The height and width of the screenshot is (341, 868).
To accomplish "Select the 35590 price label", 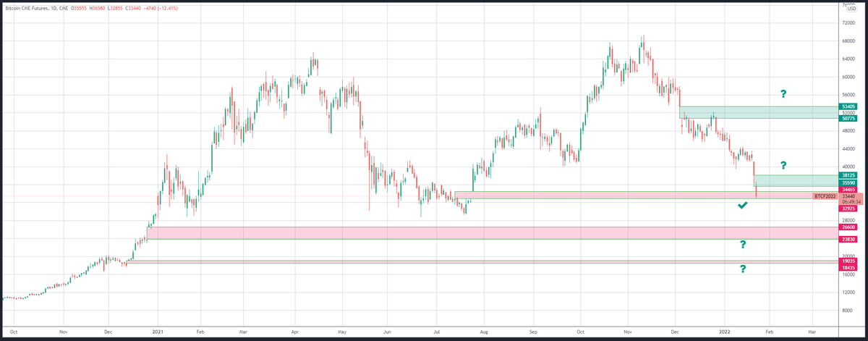I will click(848, 184).
